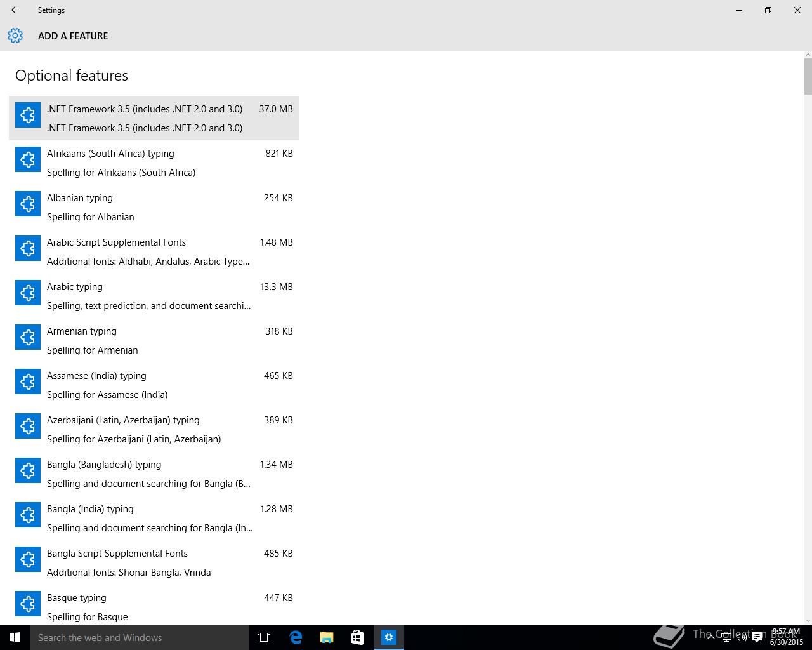Click "Additional fonts: Shonar Bangla, Vrinda" description

point(129,573)
